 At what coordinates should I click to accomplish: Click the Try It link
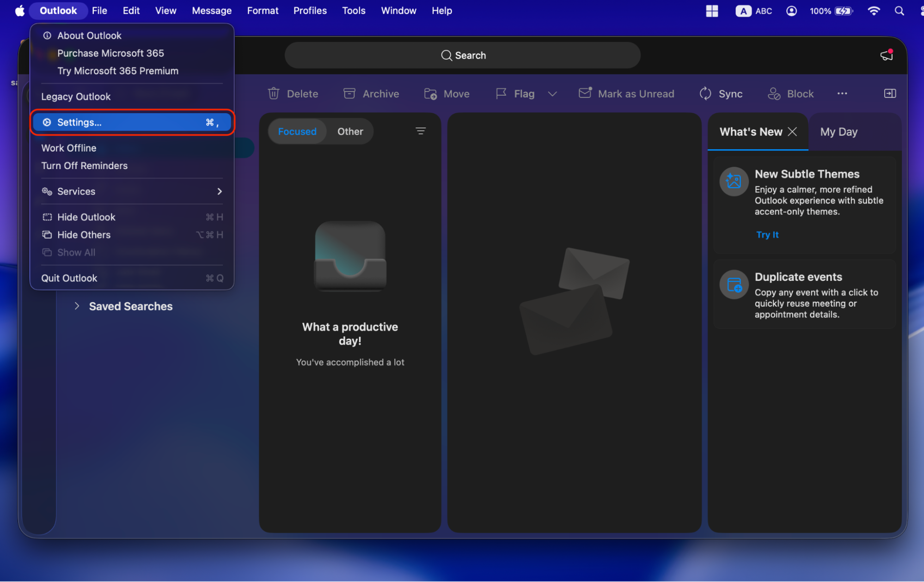click(x=767, y=235)
